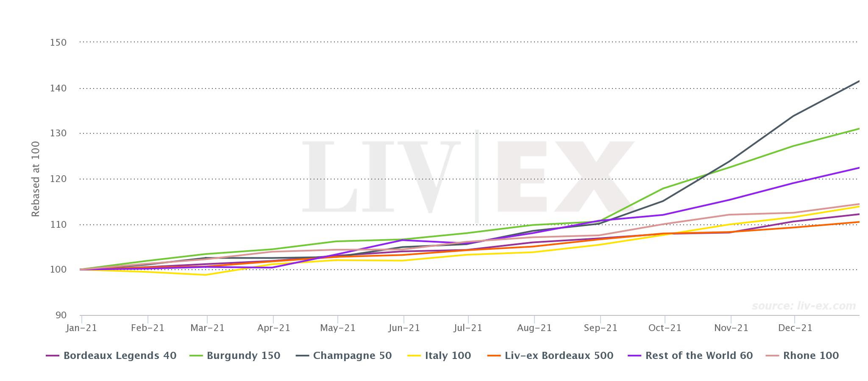Click the Sep-21 axis tick label

coord(600,328)
